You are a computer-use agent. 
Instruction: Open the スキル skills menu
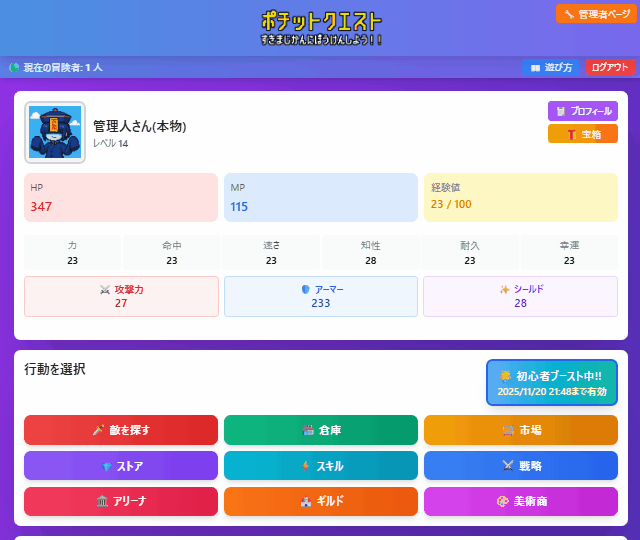pos(321,466)
